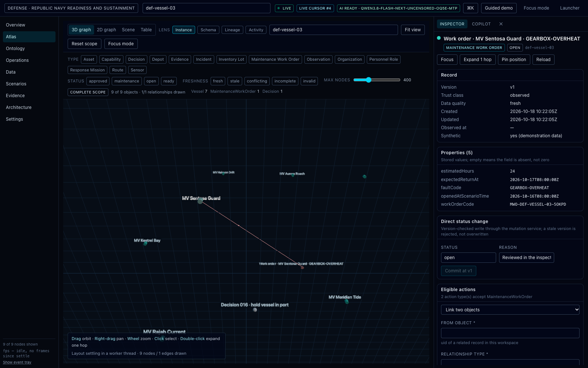
Task: Open the command palette ⌘K button
Action: (x=470, y=8)
